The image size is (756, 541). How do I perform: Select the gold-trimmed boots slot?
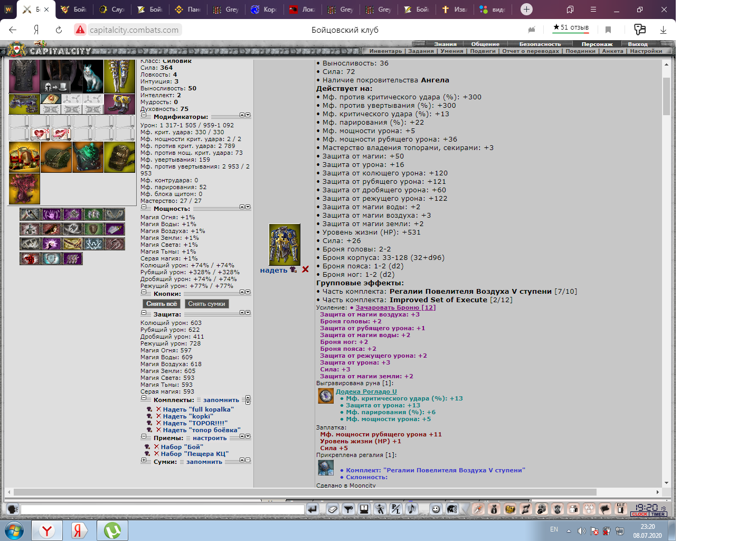[119, 104]
